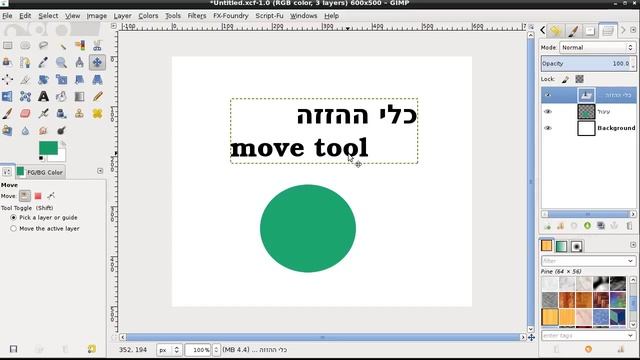Select the Move tool in toolbox
The height and width of the screenshot is (360, 640).
[x=97, y=62]
